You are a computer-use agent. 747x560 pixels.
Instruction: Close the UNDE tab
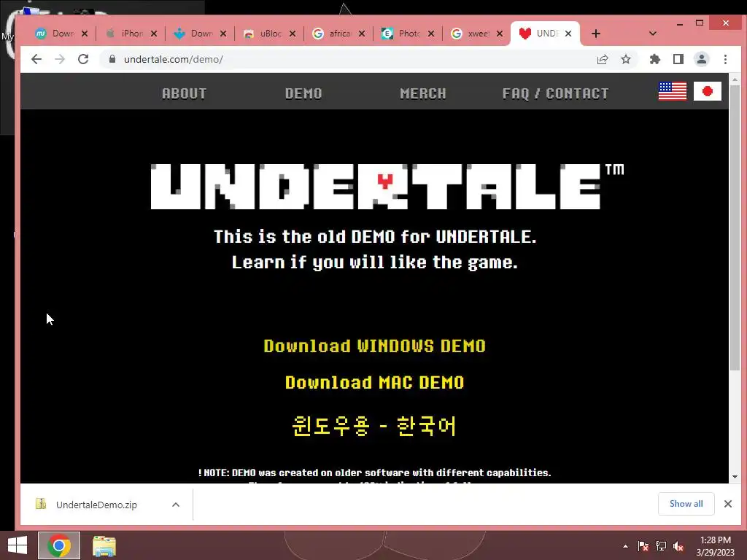(568, 34)
